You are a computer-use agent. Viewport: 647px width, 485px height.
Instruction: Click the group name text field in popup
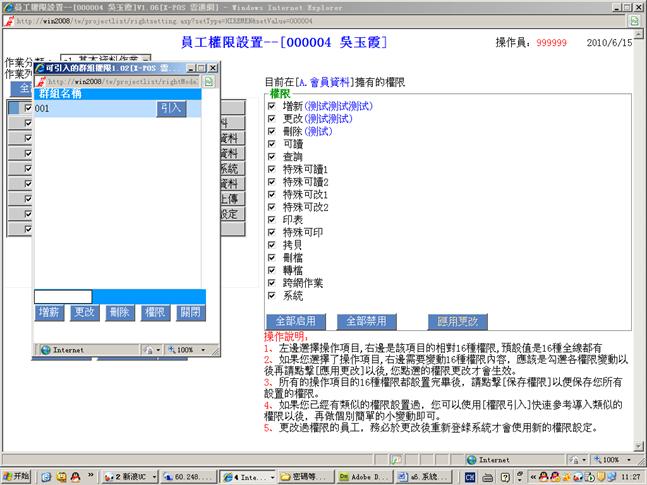(x=63, y=297)
